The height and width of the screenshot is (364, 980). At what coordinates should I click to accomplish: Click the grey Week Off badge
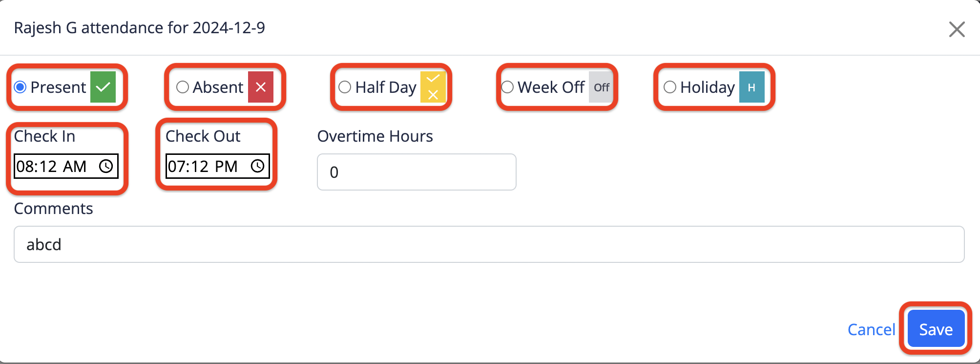pyautogui.click(x=601, y=87)
